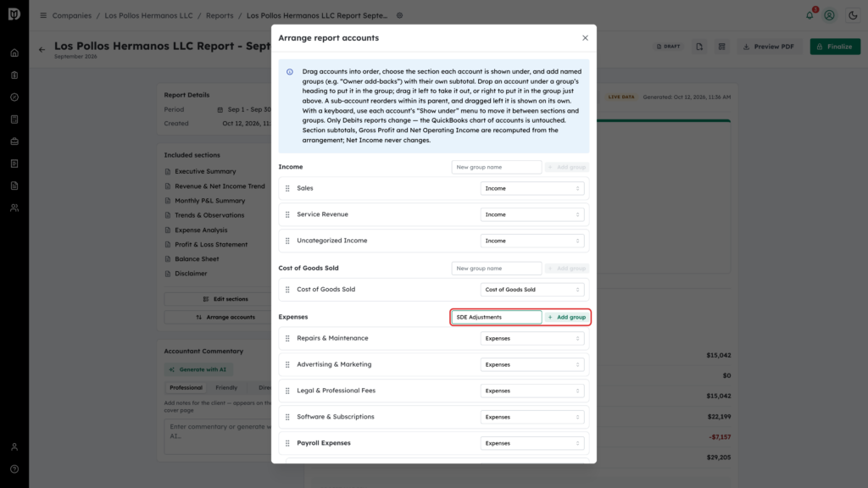Select the Friendly tone tab

(226, 388)
